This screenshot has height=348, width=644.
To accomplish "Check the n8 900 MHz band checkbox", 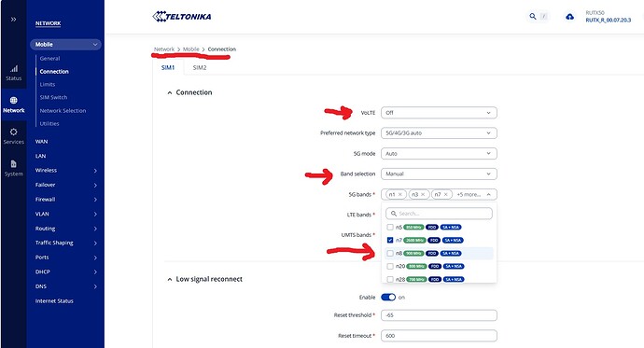I will point(390,253).
